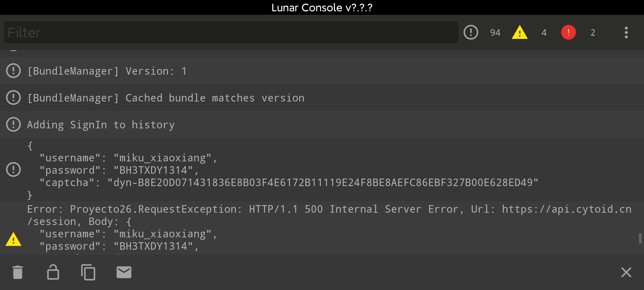Click the 94 info log count
This screenshot has width=644, height=290.
[x=495, y=33]
